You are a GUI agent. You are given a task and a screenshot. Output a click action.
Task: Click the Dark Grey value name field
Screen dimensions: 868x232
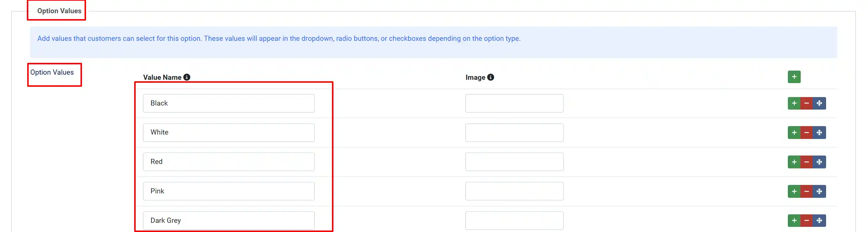(x=229, y=221)
